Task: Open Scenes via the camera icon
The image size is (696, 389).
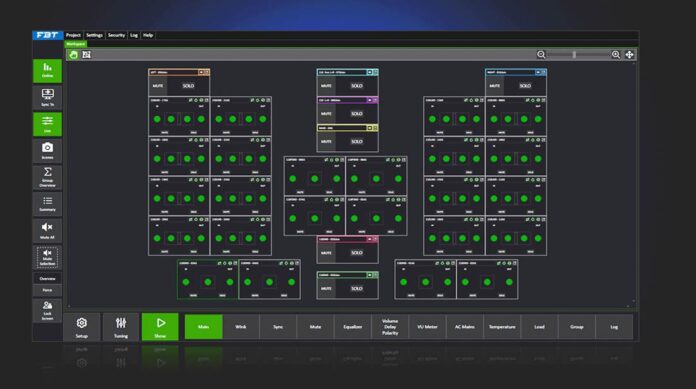Action: (x=47, y=151)
